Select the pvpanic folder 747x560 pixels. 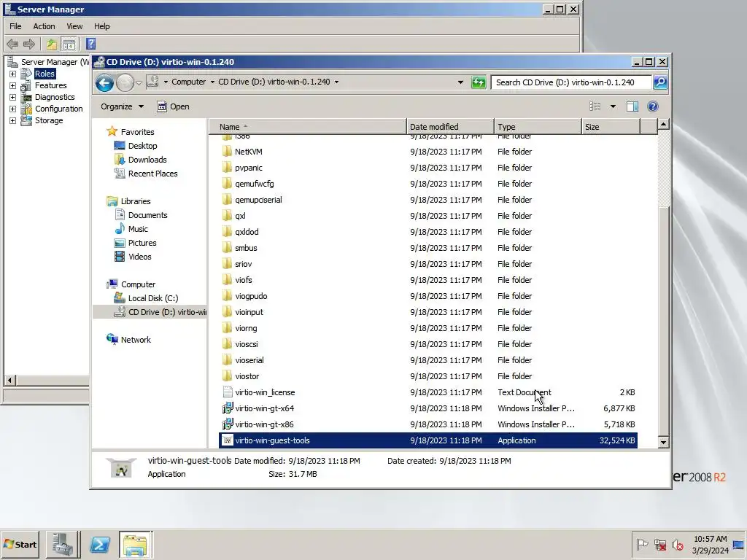pyautogui.click(x=248, y=168)
